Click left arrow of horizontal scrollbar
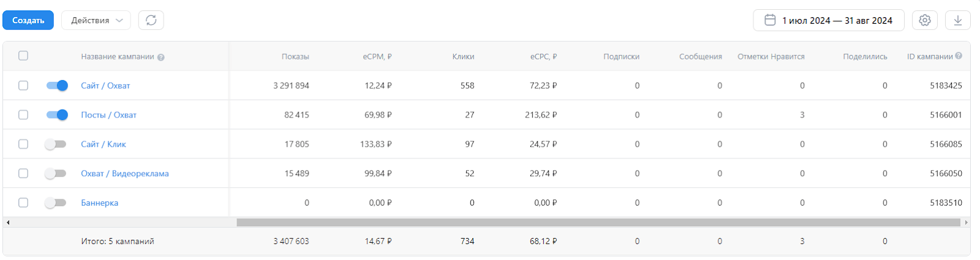 (8, 223)
